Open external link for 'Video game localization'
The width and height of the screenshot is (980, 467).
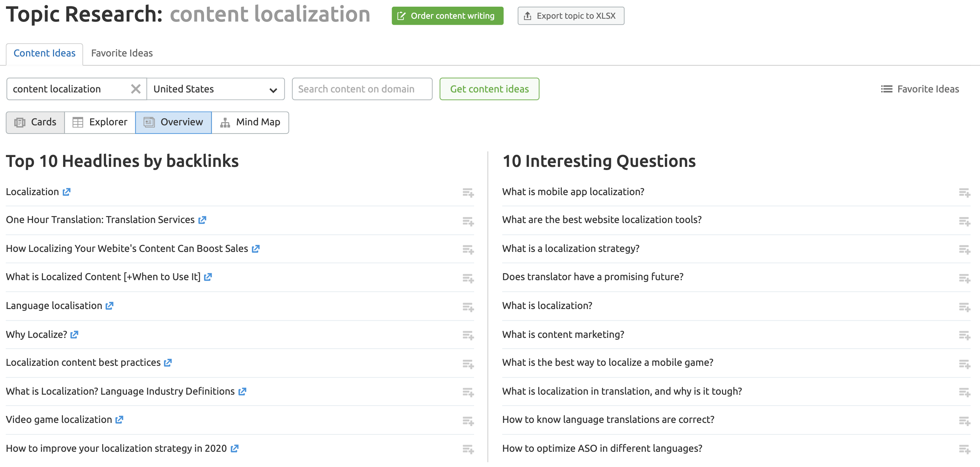119,419
